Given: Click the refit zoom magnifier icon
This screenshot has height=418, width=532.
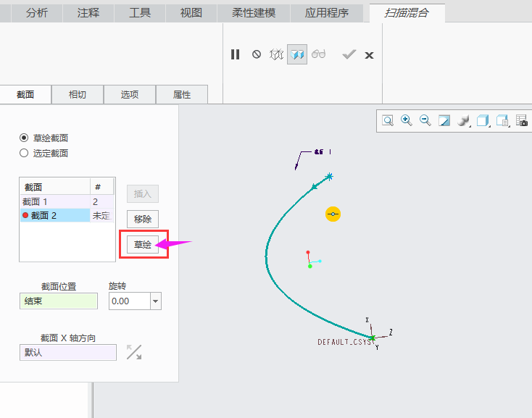Looking at the screenshot, I should [x=388, y=120].
